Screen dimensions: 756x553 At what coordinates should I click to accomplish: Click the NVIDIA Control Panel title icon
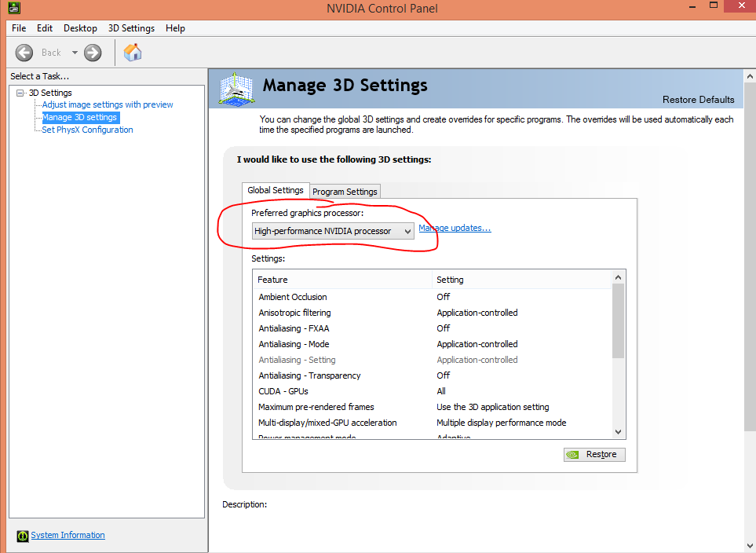pyautogui.click(x=14, y=7)
